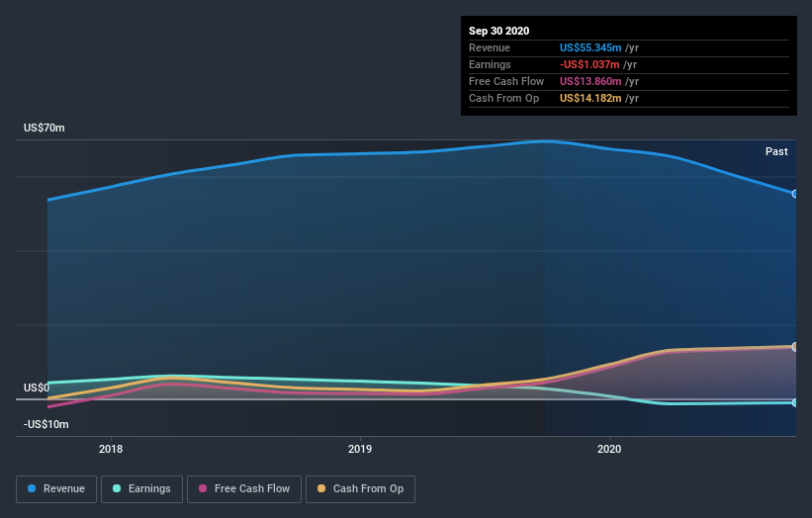812x518 pixels.
Task: Click the Revenue line endpoint marker
Action: point(795,194)
